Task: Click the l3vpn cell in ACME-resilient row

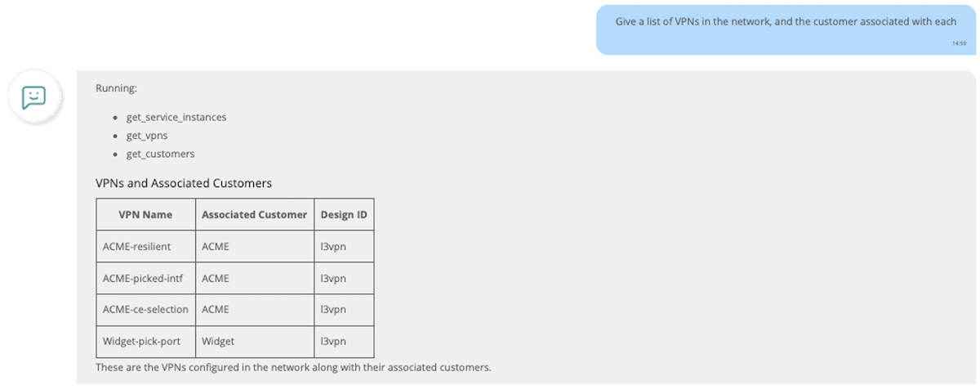Action: tap(344, 246)
